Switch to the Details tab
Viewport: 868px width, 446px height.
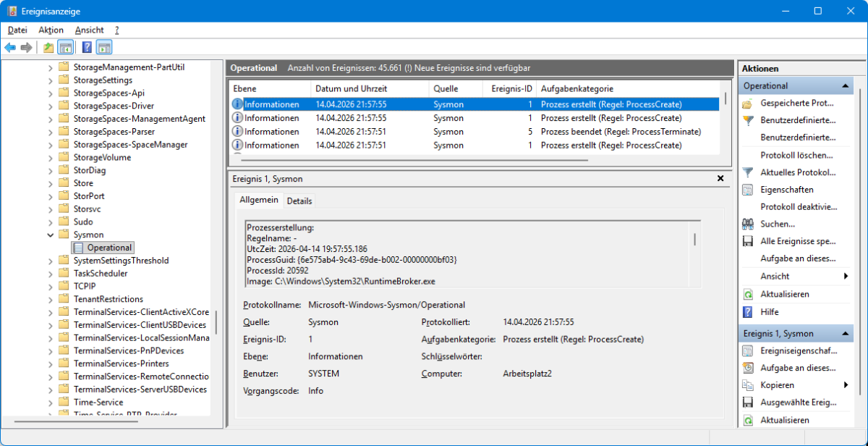coord(299,201)
